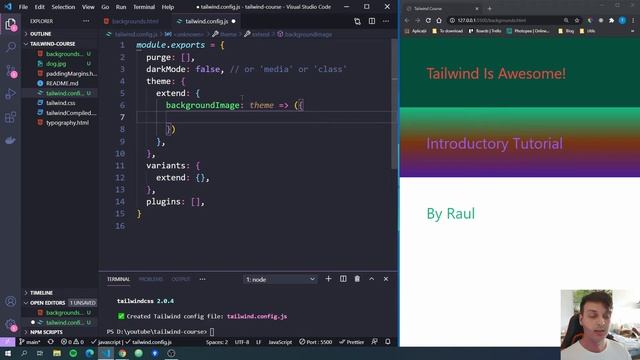Open the Search view in activity bar

pyautogui.click(x=11, y=47)
